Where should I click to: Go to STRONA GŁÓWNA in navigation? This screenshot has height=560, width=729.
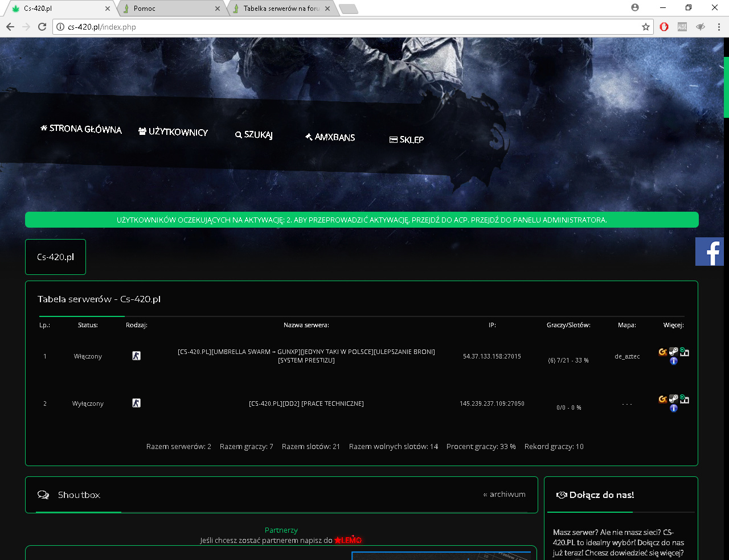point(81,129)
